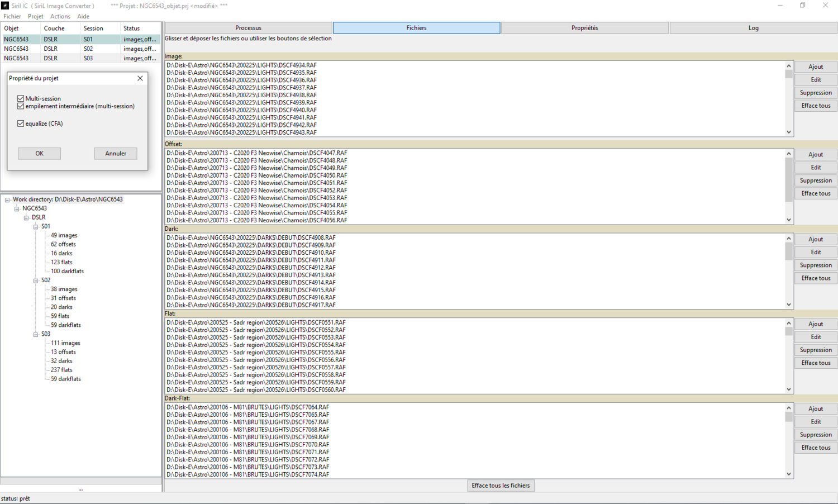The height and width of the screenshot is (504, 838).
Task: Select '31 offsets' under S02
Action: 63,298
